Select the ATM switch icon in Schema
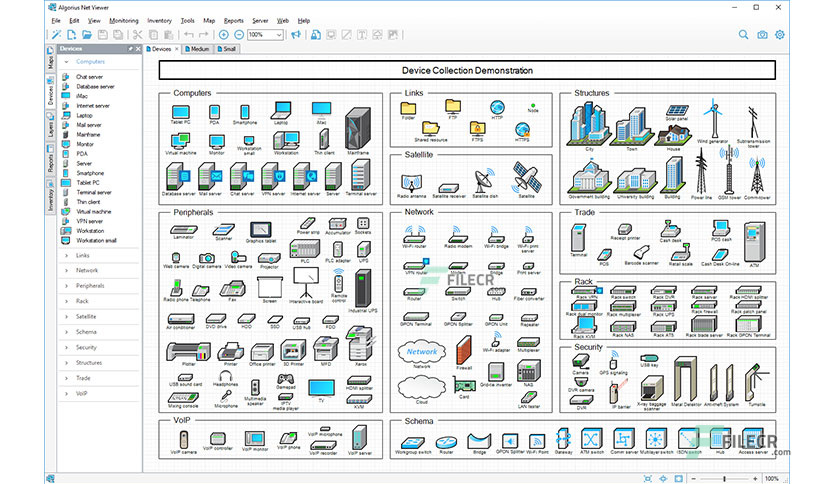This screenshot has width=836, height=484. (591, 439)
